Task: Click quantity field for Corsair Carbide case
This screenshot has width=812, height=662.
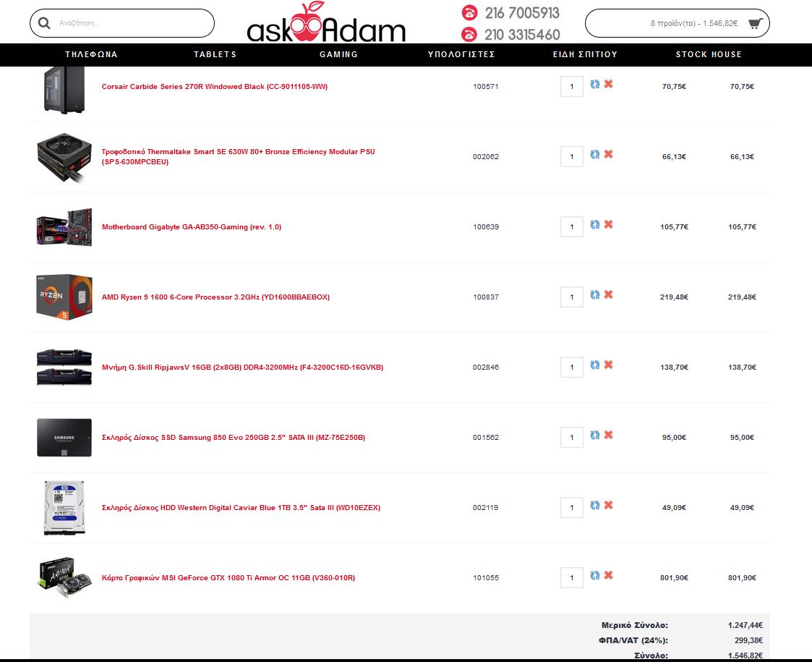Action: point(572,87)
